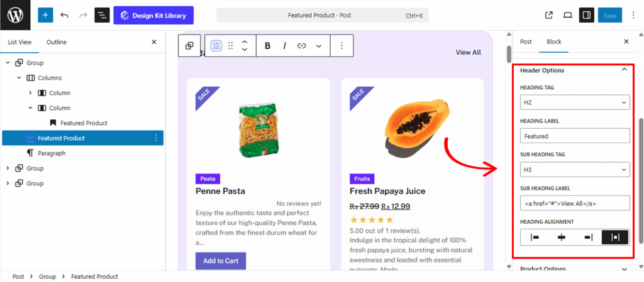The image size is (644, 282).
Task: Select center heading alignment option
Action: [562, 237]
